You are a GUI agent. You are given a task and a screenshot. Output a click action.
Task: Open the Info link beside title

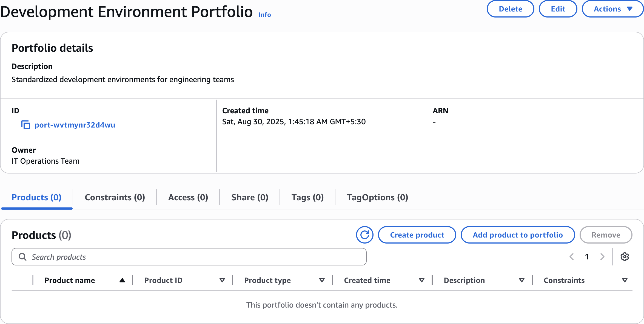pyautogui.click(x=264, y=15)
